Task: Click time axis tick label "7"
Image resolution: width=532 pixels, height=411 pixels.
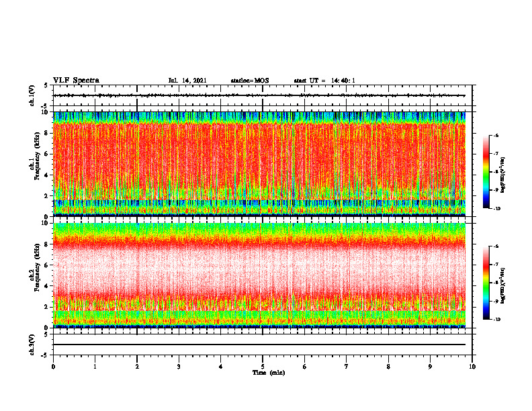Action: point(347,367)
